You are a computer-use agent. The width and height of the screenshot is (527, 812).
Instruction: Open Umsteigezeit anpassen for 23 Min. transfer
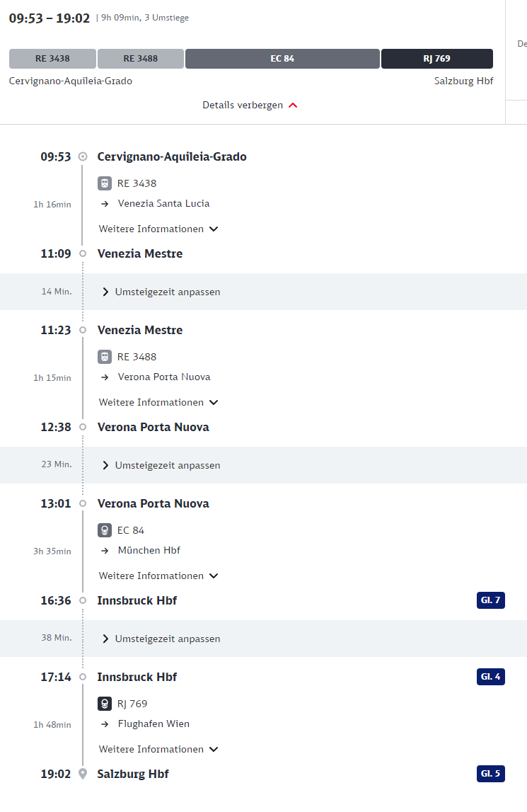point(161,466)
